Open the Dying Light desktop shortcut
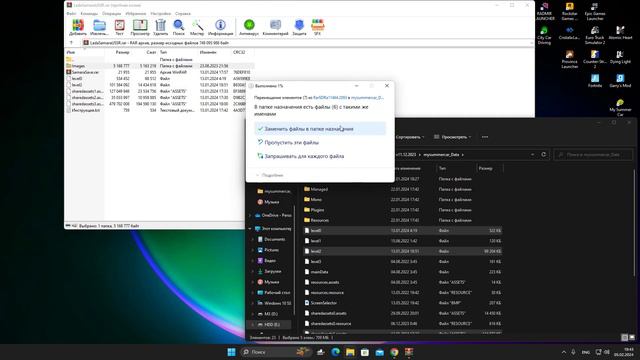This screenshot has height=360, width=640. (620, 57)
